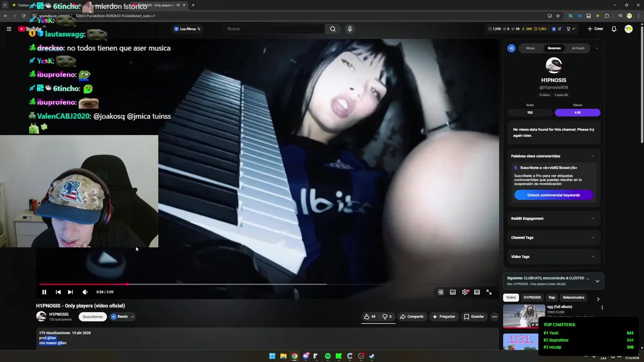
Task: Show more filter chips with the right arrow
Action: (598, 299)
